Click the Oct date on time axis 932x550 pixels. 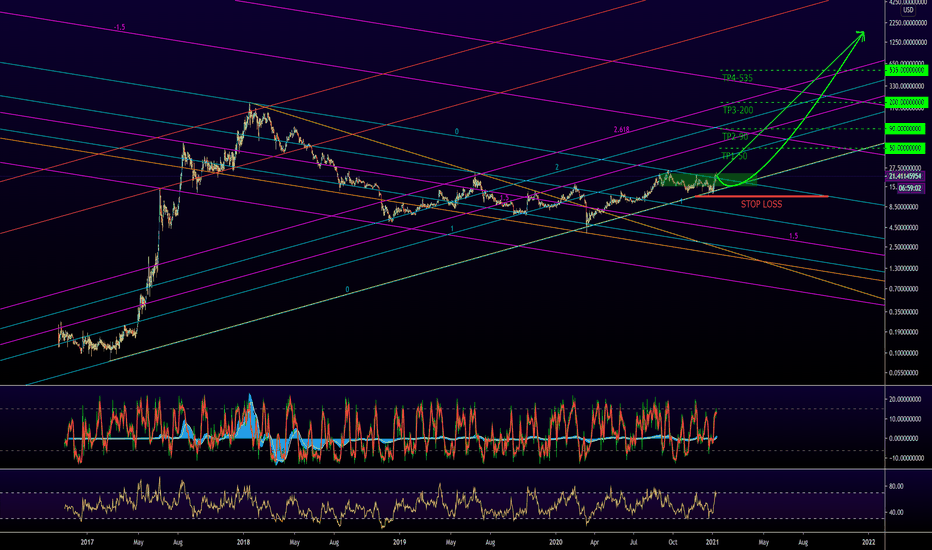673,542
